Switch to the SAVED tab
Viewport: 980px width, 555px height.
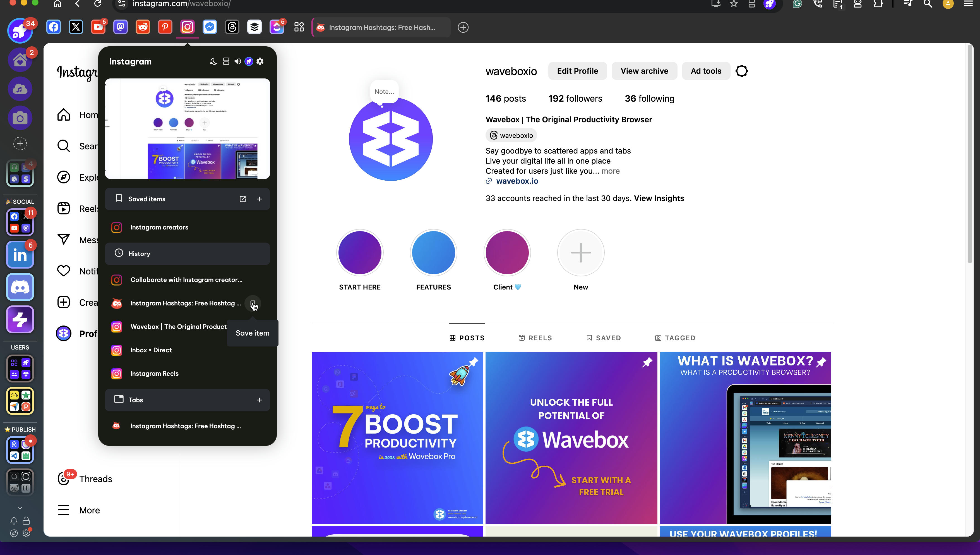click(604, 338)
